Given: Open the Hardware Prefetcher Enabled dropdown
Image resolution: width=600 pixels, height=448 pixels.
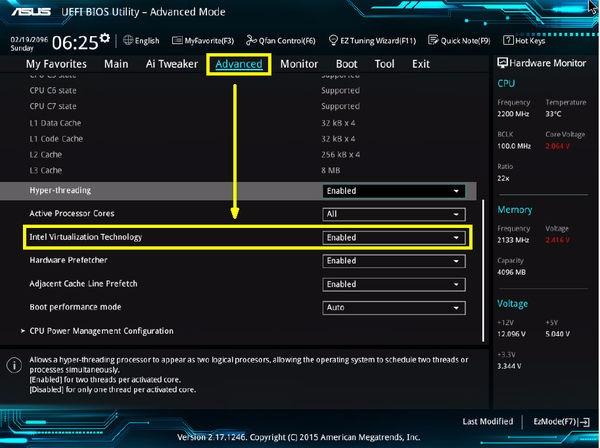Looking at the screenshot, I should [395, 261].
